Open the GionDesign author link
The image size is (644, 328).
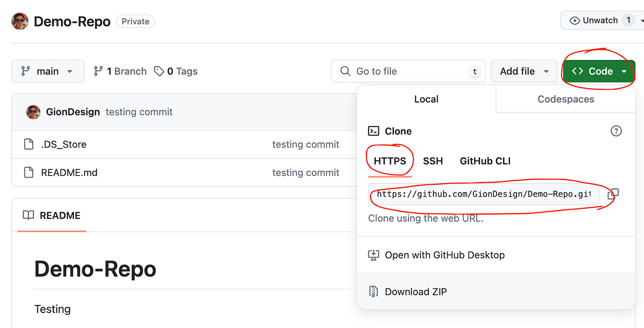[73, 112]
